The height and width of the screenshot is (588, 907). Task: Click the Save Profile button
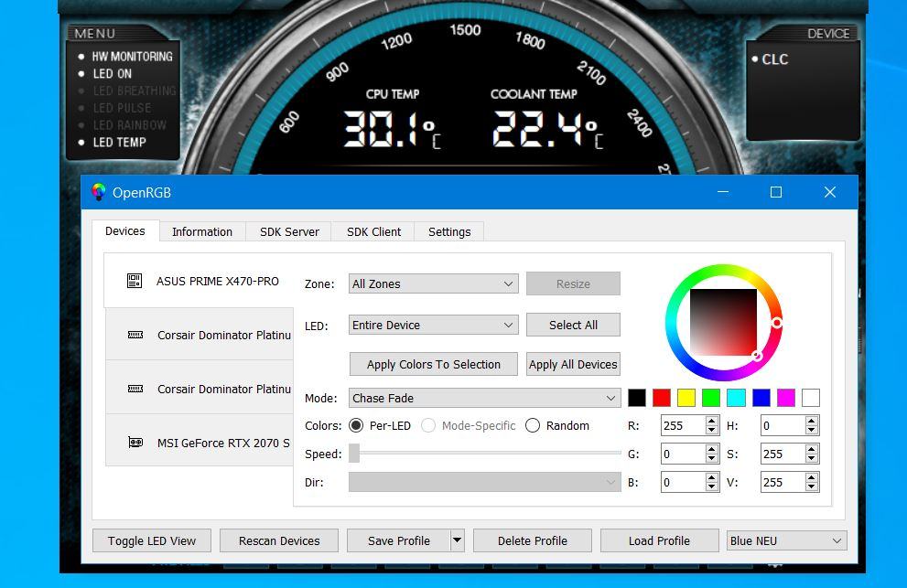point(398,540)
